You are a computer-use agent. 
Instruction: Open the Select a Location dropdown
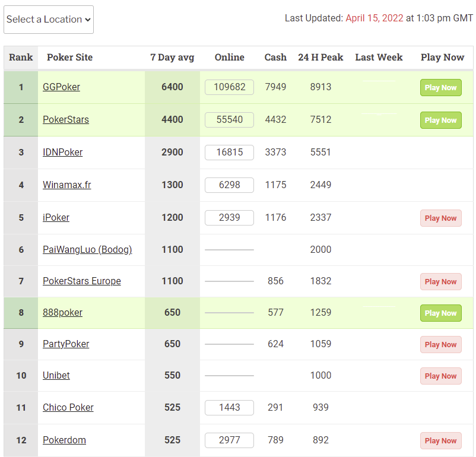point(49,20)
